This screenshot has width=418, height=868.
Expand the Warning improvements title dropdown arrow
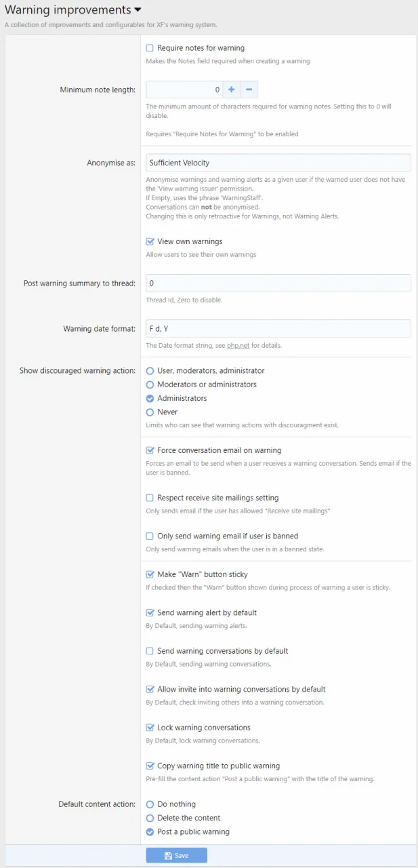pyautogui.click(x=138, y=9)
